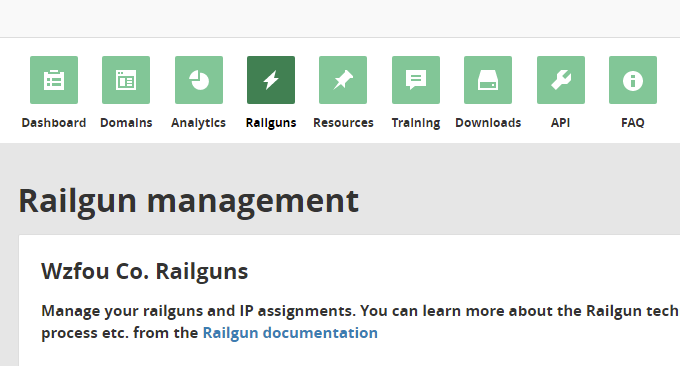Follow the Railgun documentation link
The width and height of the screenshot is (680, 366).
[290, 333]
